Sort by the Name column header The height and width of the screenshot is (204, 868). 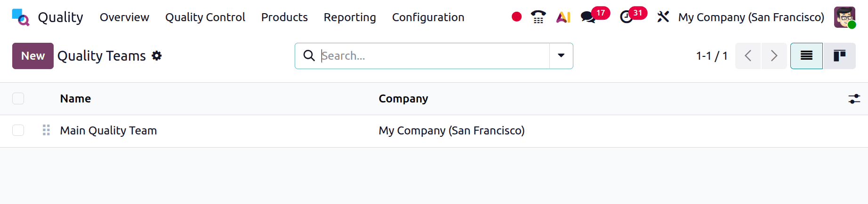75,99
